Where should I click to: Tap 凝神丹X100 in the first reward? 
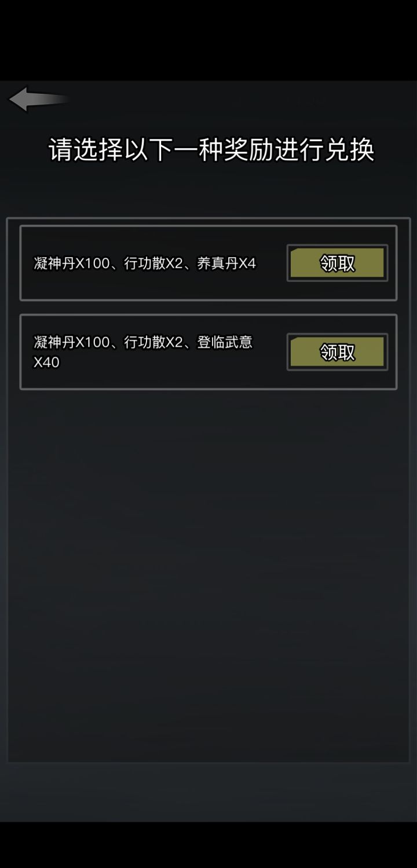(72, 263)
